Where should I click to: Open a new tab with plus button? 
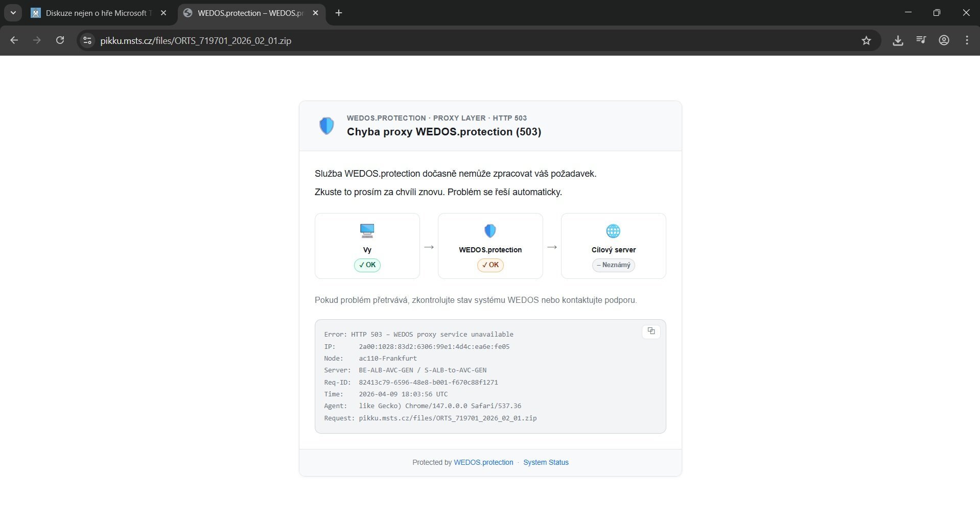pos(339,13)
